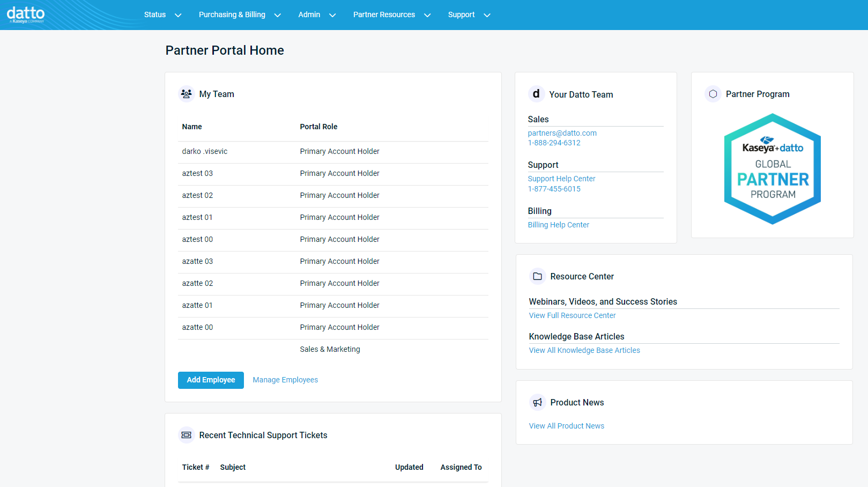
Task: Click the Your Datto Team 'd' icon
Action: [536, 94]
